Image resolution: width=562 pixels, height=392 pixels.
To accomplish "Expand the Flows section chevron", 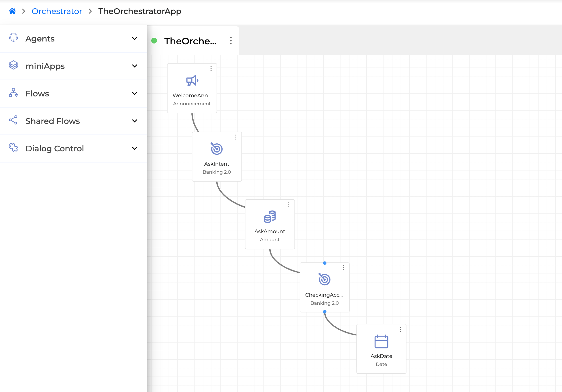I will [135, 93].
